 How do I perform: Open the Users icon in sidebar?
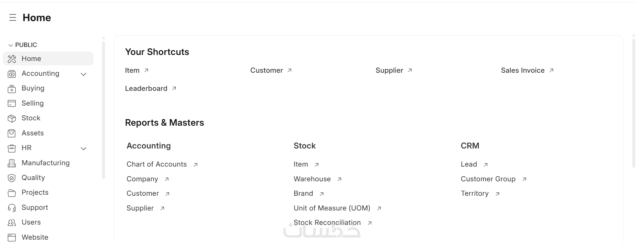(x=12, y=223)
